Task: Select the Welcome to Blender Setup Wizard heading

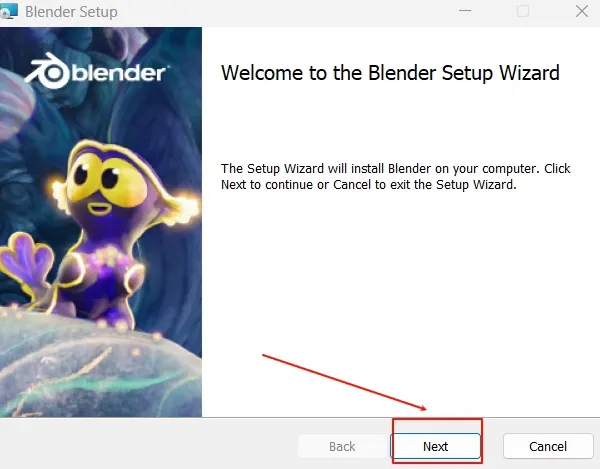Action: click(x=390, y=73)
